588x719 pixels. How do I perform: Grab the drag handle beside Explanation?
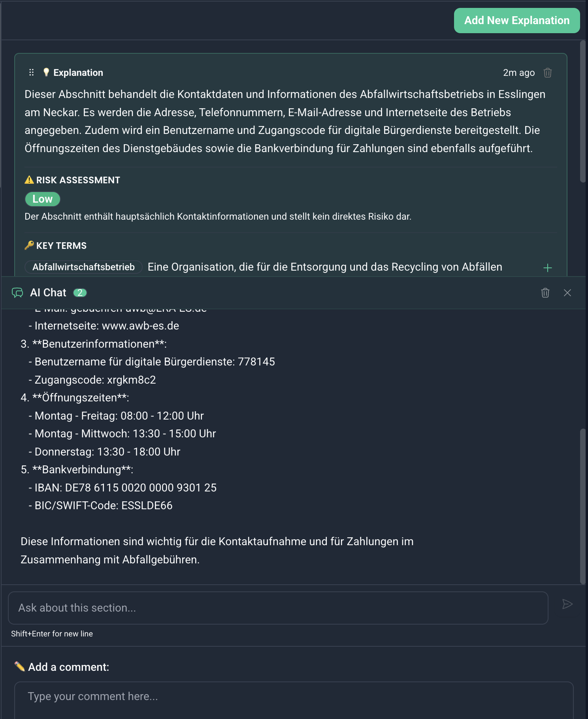coord(32,72)
